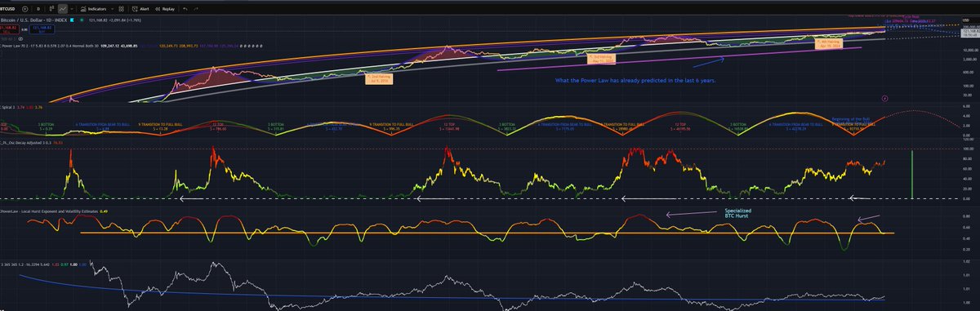Image resolution: width=980 pixels, height=311 pixels.
Task: Add a symbol with the plus icon
Action: click(x=25, y=9)
